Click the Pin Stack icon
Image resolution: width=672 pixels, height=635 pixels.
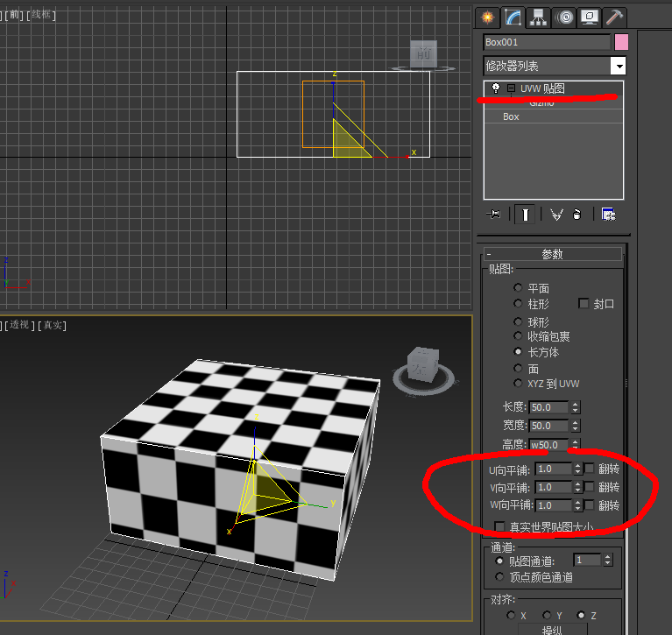493,214
